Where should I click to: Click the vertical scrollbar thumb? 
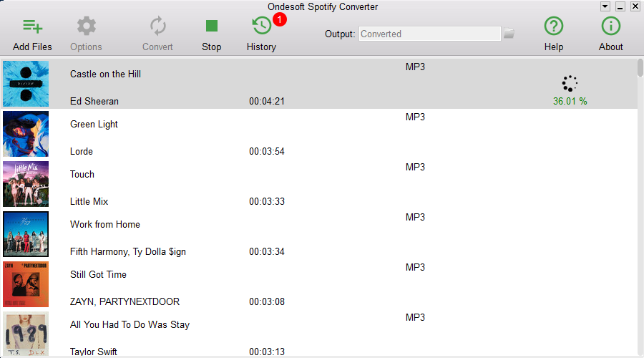click(640, 68)
